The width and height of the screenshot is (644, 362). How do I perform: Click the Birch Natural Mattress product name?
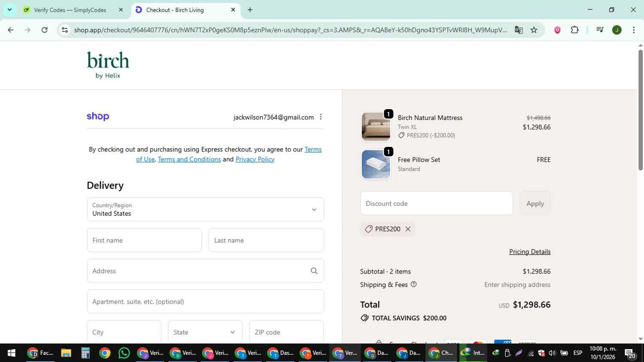(x=430, y=118)
